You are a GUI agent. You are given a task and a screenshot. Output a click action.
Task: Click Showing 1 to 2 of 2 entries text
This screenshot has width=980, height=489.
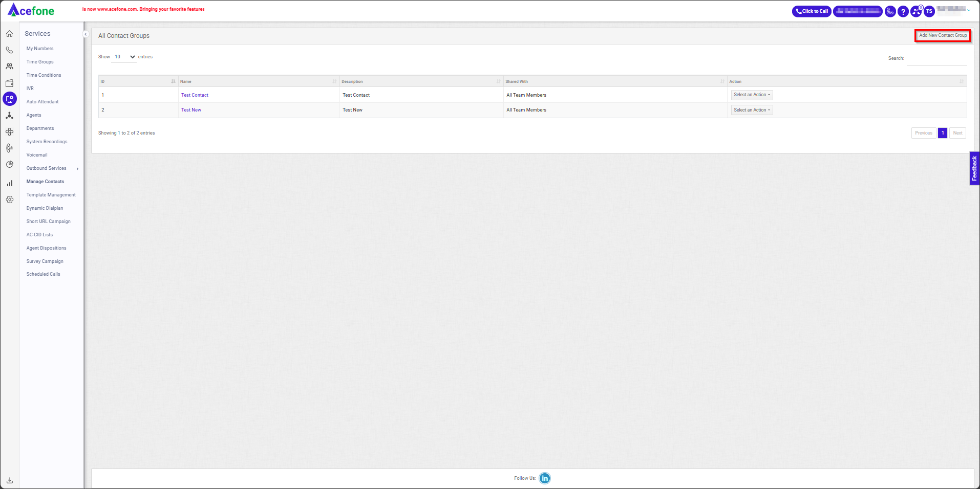tap(126, 133)
